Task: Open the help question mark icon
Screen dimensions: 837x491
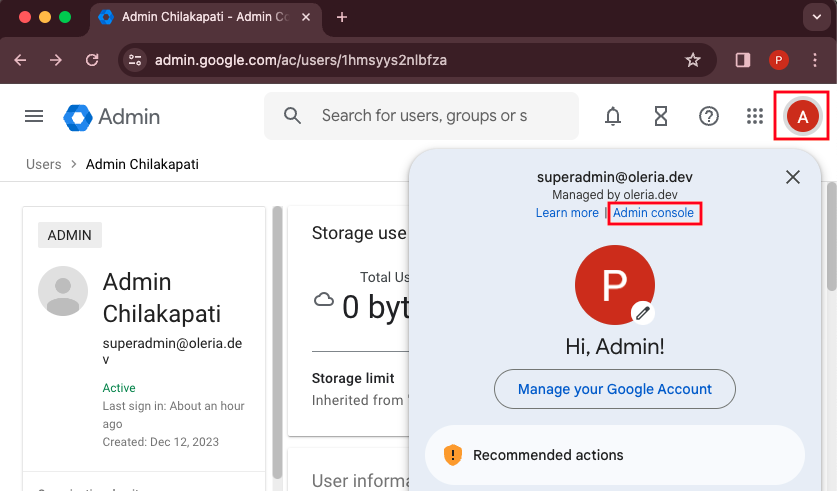Action: coord(709,116)
